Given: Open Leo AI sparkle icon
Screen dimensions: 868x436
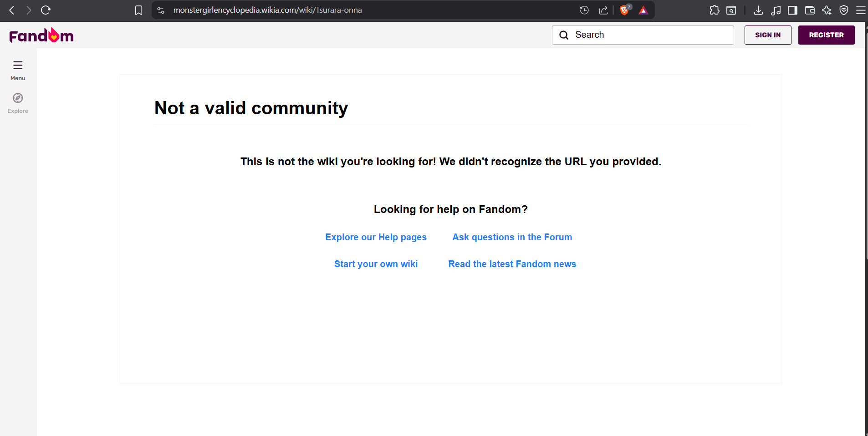Looking at the screenshot, I should [x=827, y=10].
